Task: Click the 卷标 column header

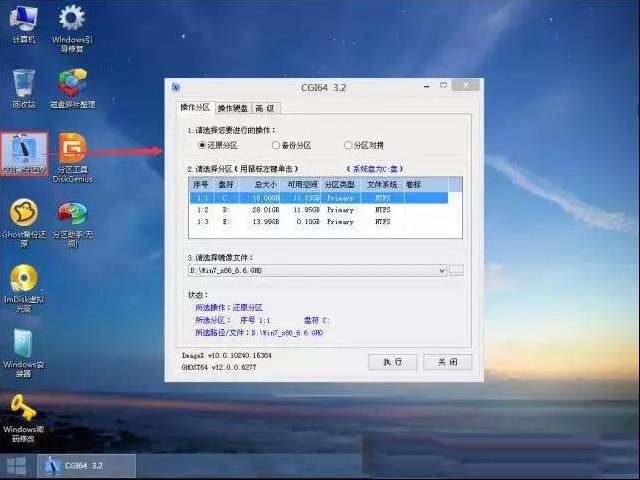Action: [x=426, y=185]
